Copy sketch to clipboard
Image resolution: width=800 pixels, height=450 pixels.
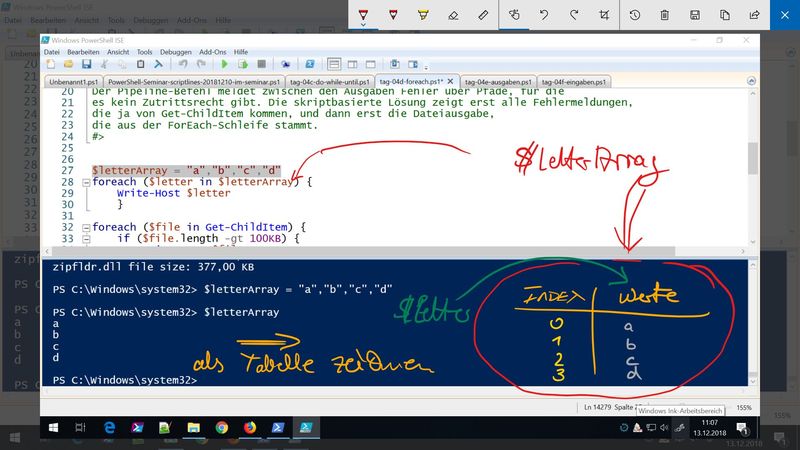724,15
